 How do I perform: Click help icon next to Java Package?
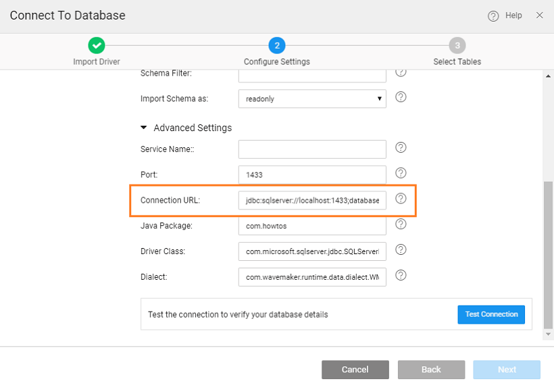coord(401,224)
